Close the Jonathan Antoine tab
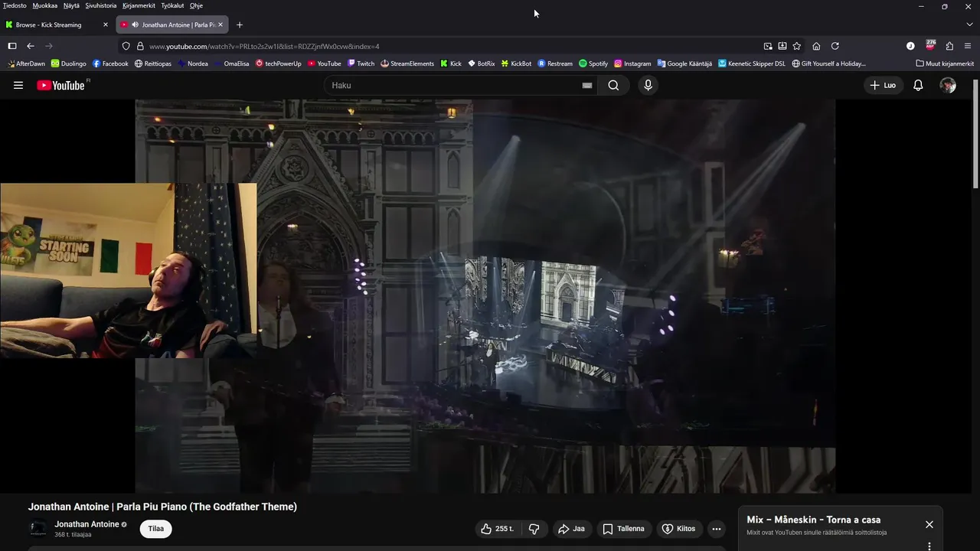The height and width of the screenshot is (551, 980). point(220,24)
